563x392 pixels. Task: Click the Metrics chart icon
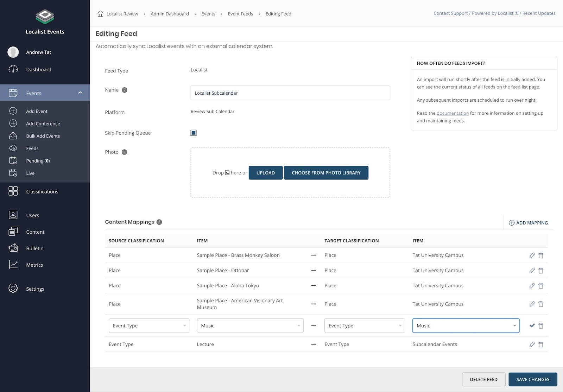coord(13,264)
